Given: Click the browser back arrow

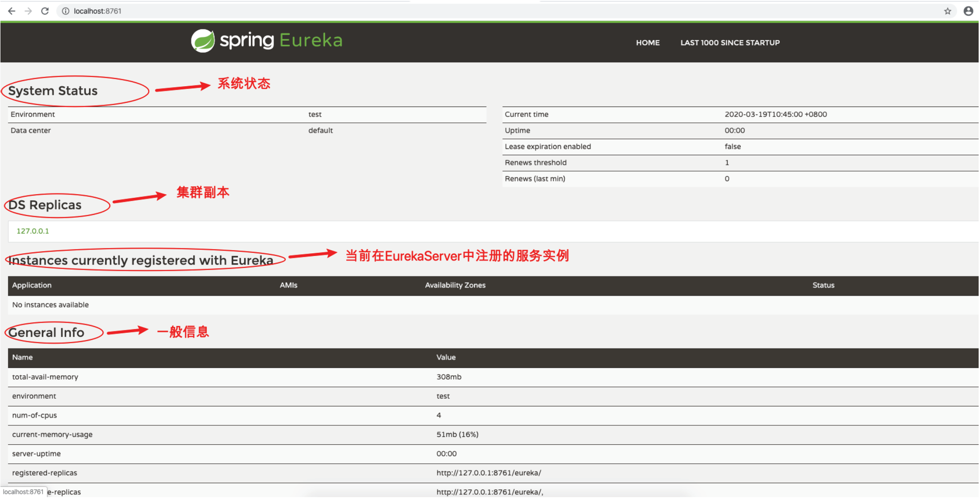Looking at the screenshot, I should tap(12, 11).
